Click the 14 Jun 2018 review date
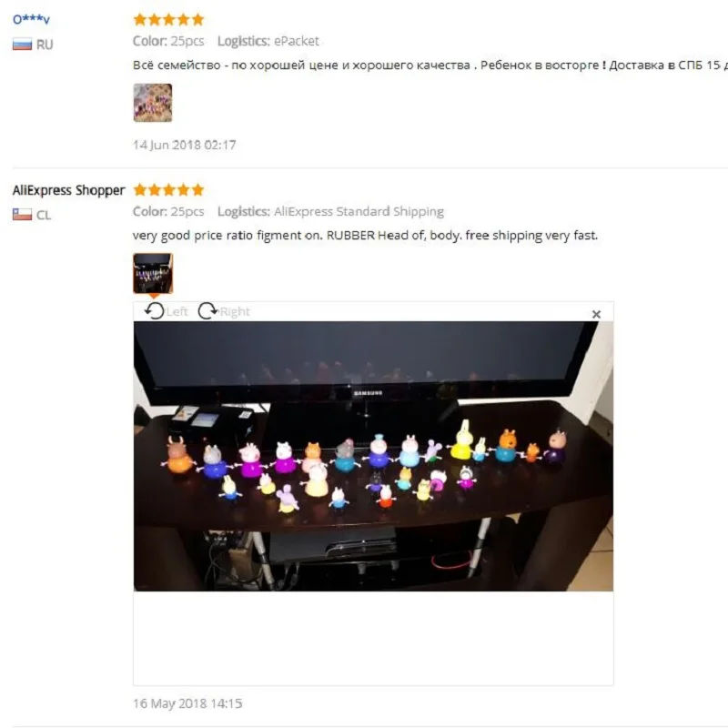 coord(185,145)
